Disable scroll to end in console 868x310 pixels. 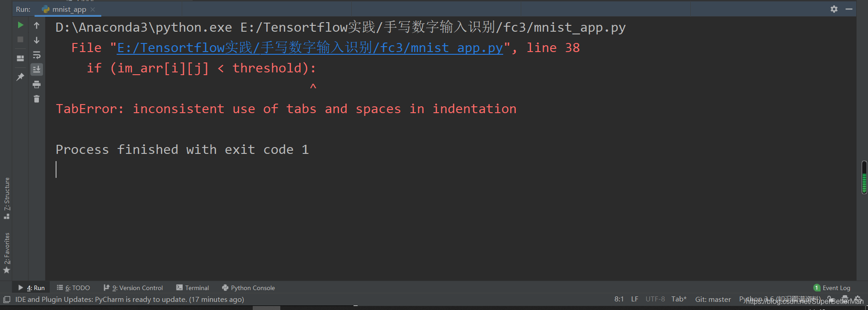[37, 69]
